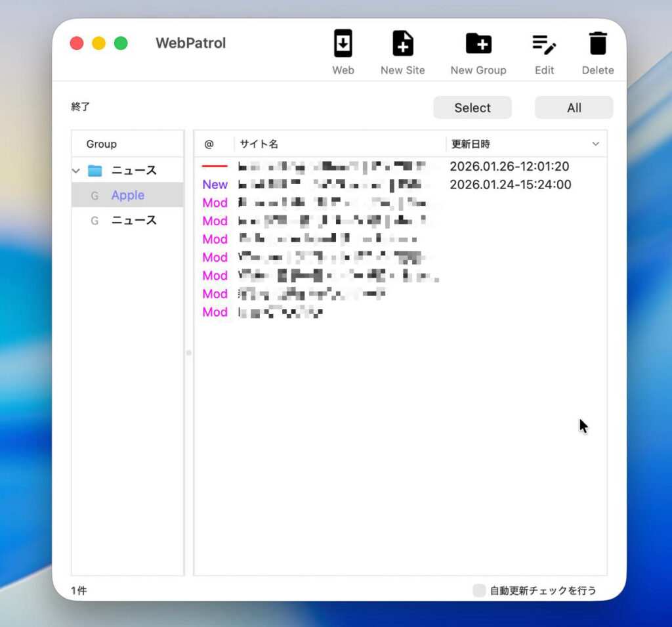Image resolution: width=672 pixels, height=627 pixels.
Task: Create a group with New Group icon
Action: tap(478, 44)
